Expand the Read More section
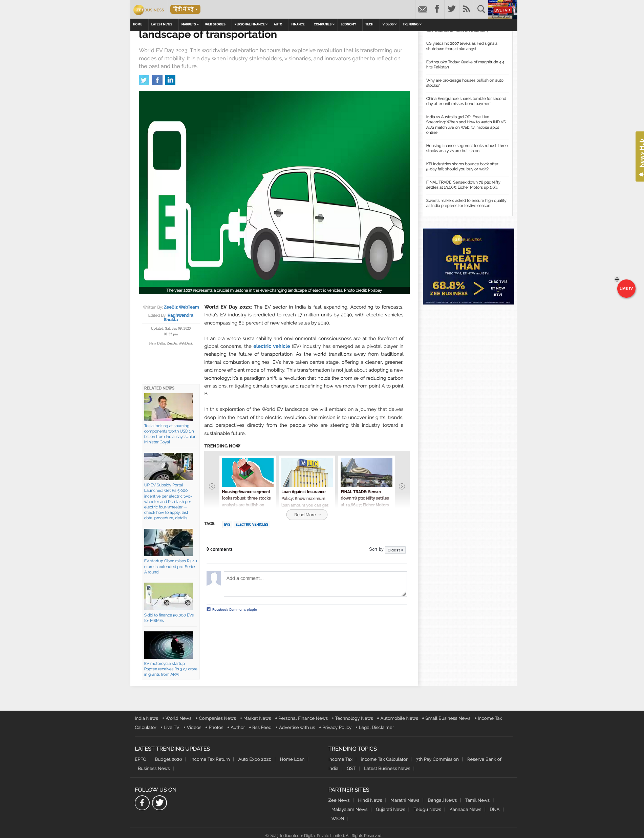The height and width of the screenshot is (838, 644). tap(307, 515)
